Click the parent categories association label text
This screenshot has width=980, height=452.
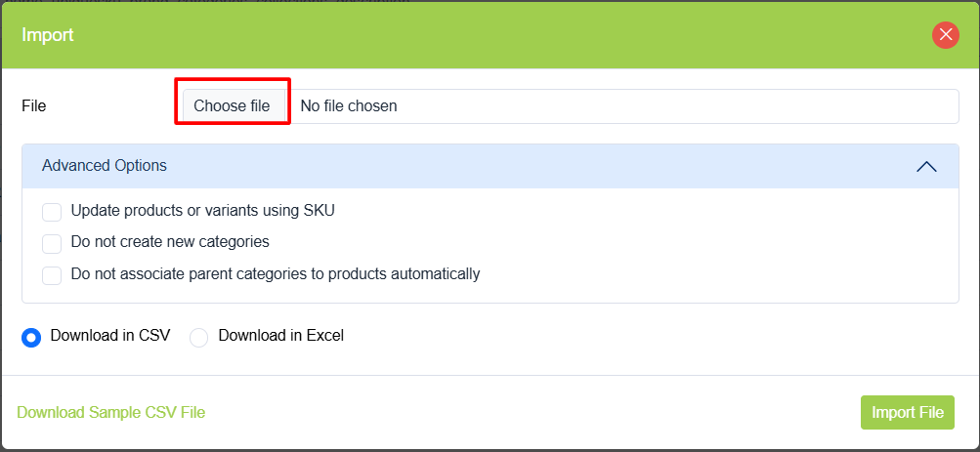coord(276,273)
